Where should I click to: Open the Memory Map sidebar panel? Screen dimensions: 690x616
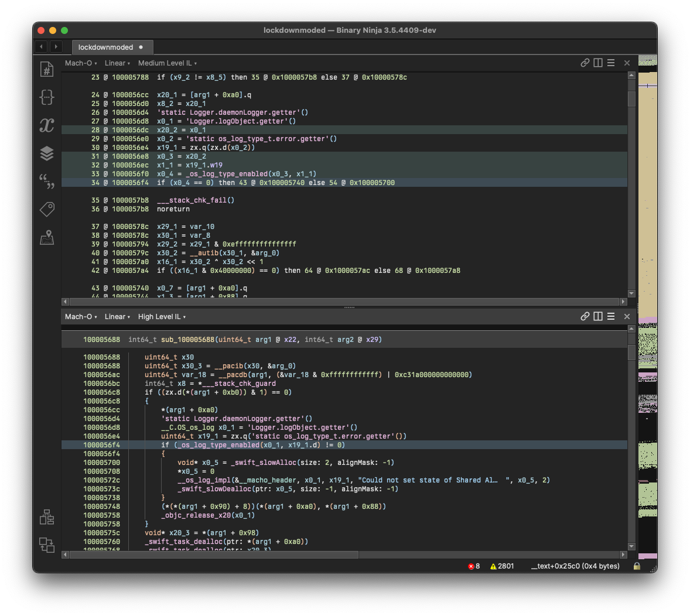(x=47, y=237)
